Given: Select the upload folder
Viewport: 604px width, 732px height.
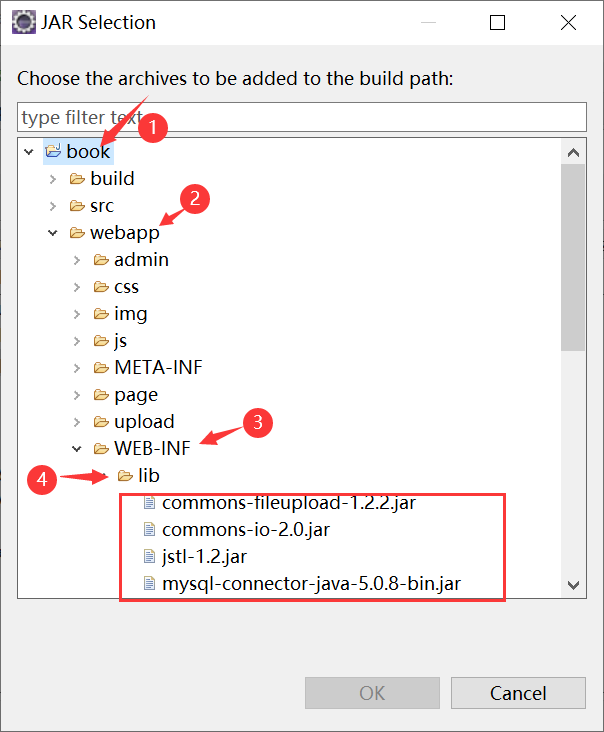Looking at the screenshot, I should 144,422.
